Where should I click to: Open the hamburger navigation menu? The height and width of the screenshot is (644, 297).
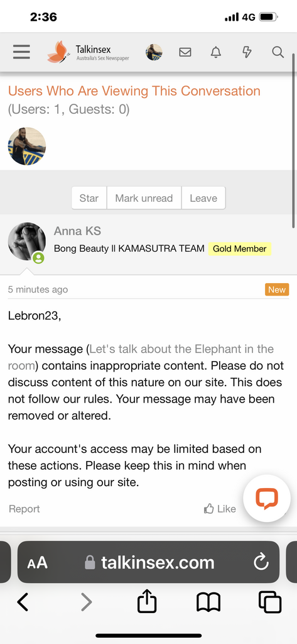click(21, 52)
